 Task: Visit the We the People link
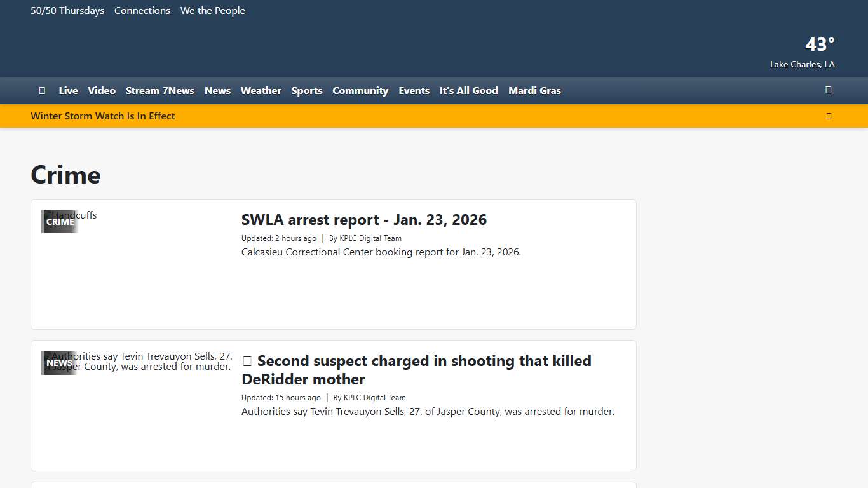click(213, 11)
